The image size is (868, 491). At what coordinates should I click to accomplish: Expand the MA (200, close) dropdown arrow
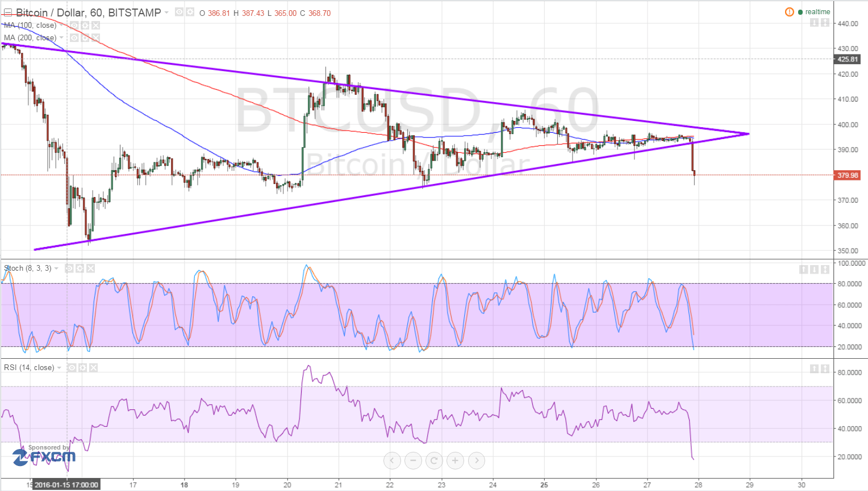tap(61, 37)
